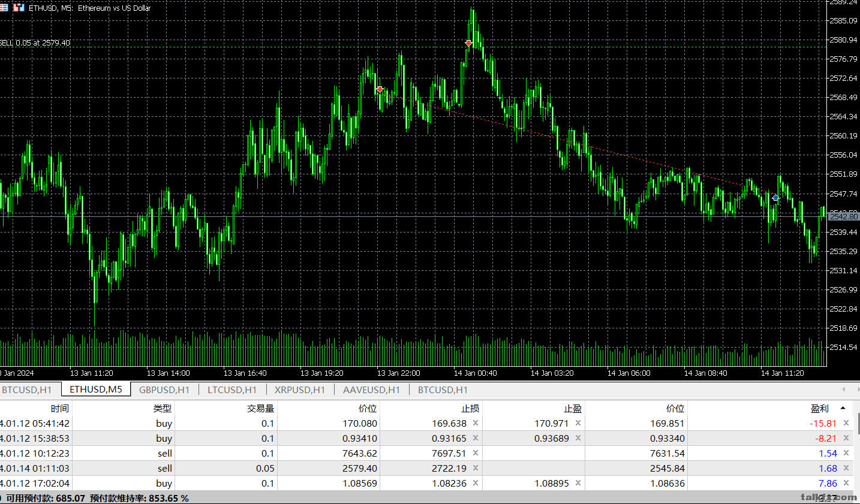Sort by 止盈 column header
The width and height of the screenshot is (860, 504).
(573, 409)
